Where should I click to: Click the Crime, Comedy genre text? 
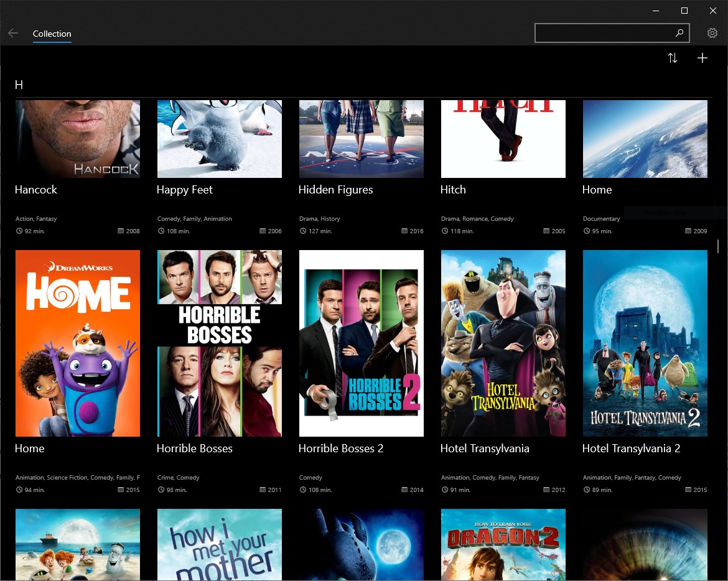tap(179, 478)
